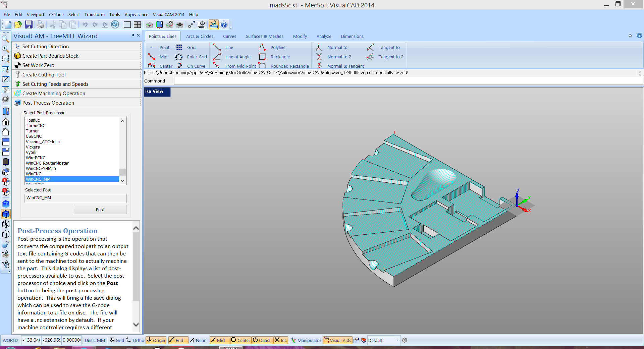Expand the Set Work Zero step
The image size is (644, 349).
point(38,65)
